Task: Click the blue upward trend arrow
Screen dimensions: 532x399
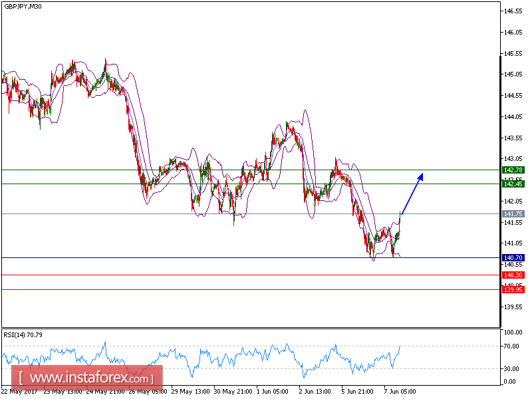Action: pos(412,193)
